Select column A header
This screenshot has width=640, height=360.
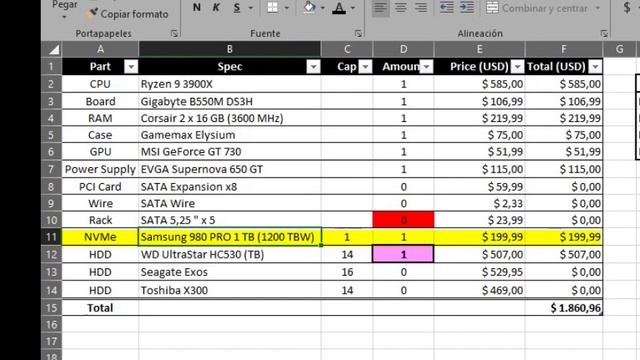click(100, 49)
